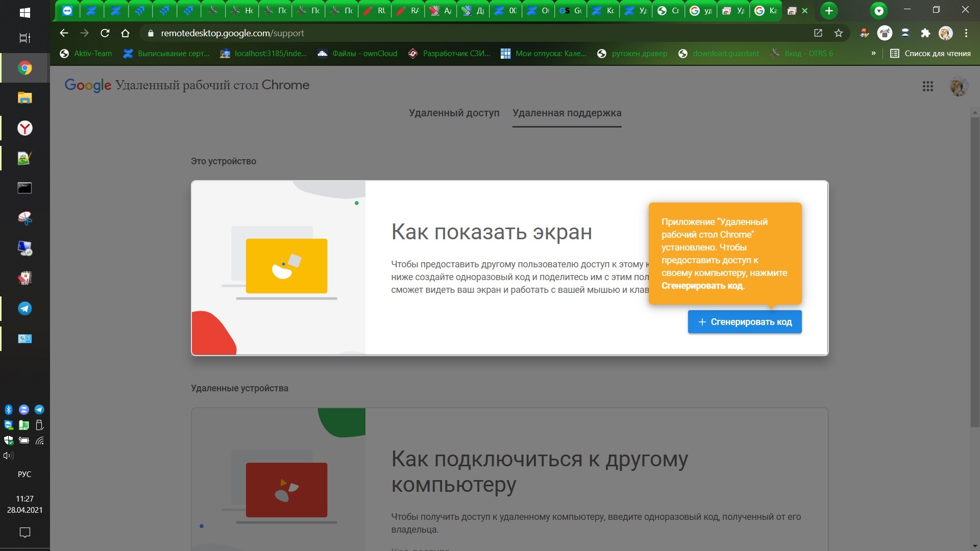Open the reading list 'Список для чтения'

930,54
